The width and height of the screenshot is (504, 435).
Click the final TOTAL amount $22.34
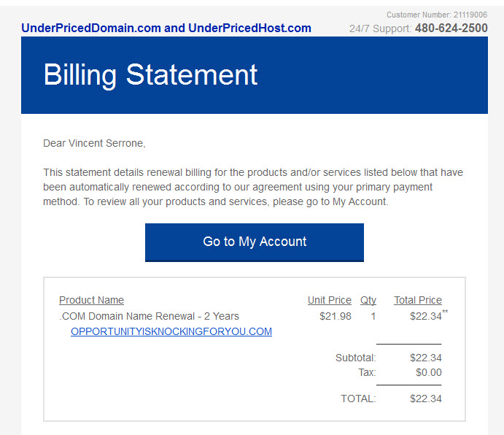pos(425,399)
